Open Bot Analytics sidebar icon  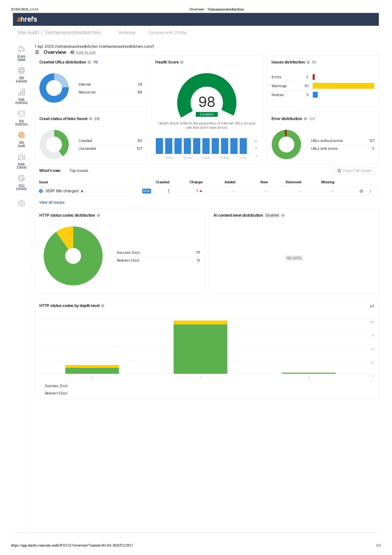point(21,118)
